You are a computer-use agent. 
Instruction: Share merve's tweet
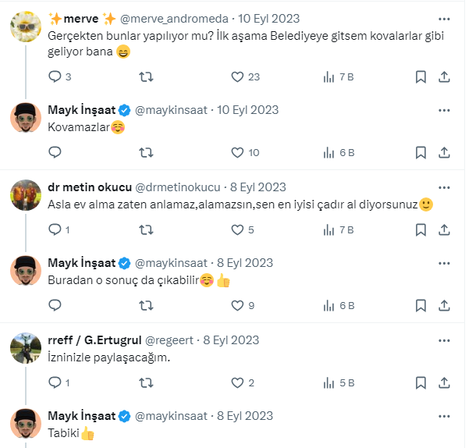click(444, 76)
